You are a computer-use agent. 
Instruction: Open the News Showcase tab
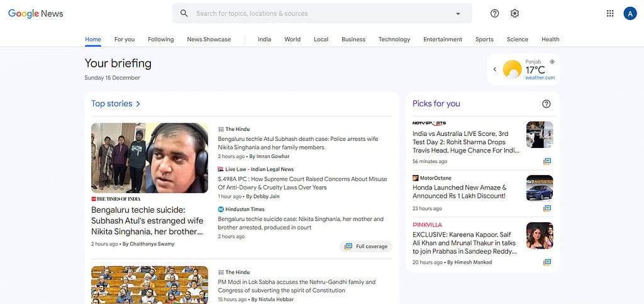point(209,40)
